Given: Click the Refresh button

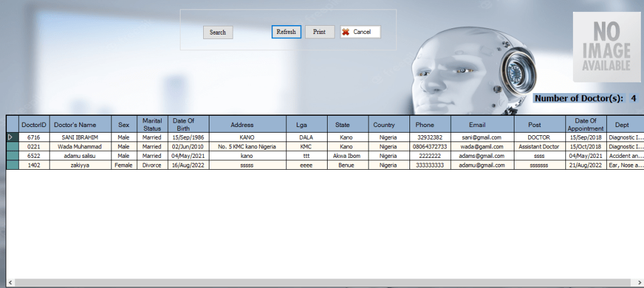Looking at the screenshot, I should click(x=286, y=32).
